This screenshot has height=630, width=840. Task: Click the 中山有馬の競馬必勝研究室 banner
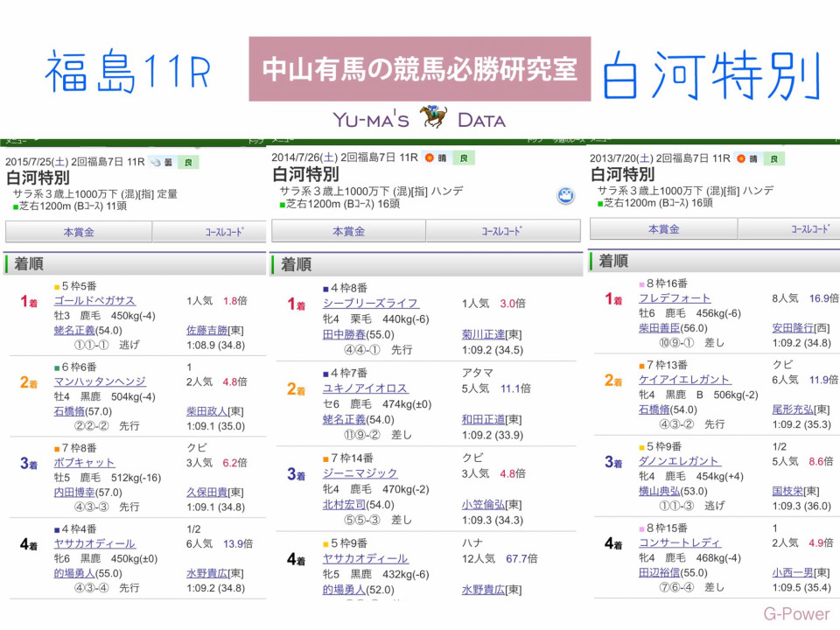click(420, 69)
